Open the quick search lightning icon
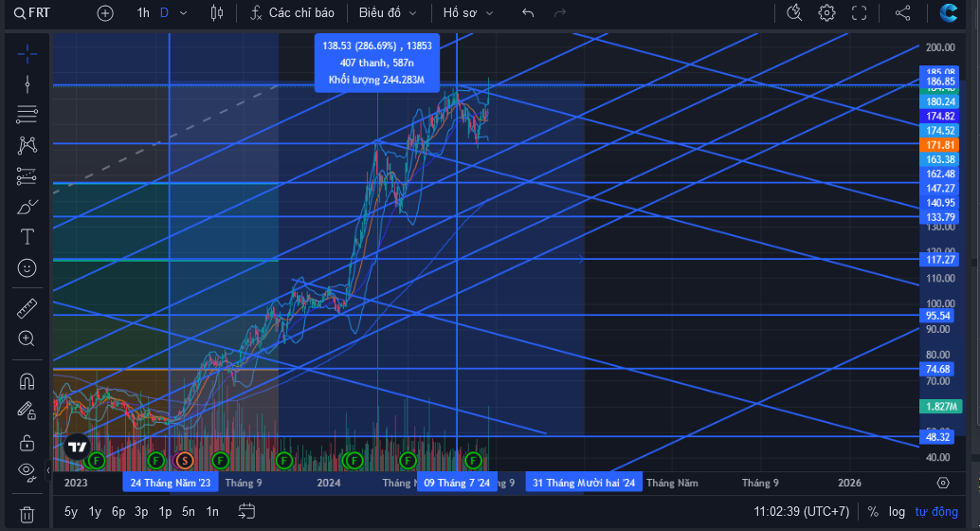980x531 pixels. coord(794,12)
